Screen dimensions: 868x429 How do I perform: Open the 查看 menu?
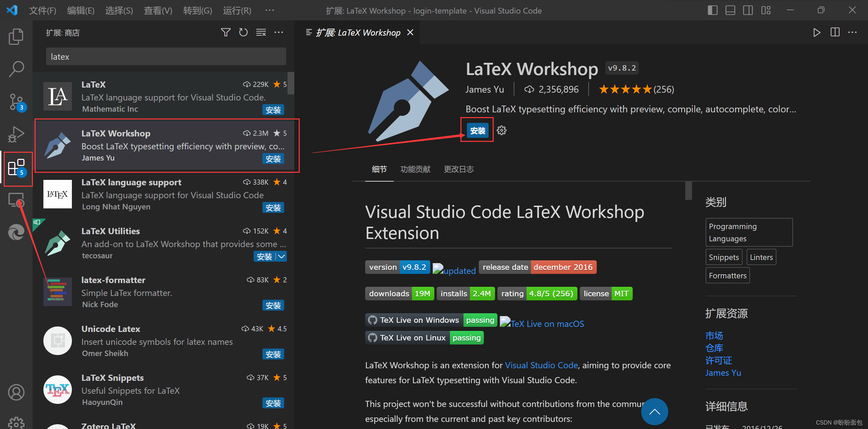157,11
